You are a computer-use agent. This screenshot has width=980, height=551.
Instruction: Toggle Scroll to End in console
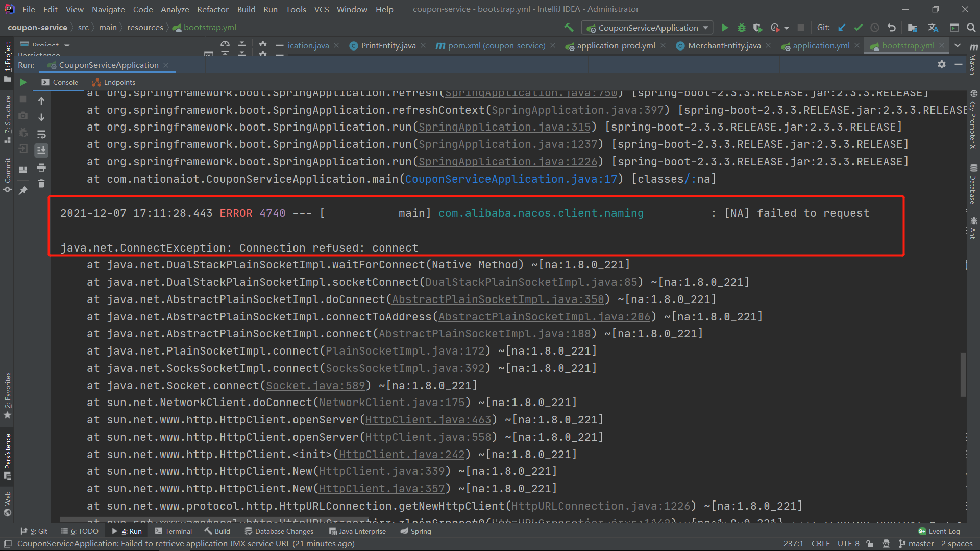[41, 150]
